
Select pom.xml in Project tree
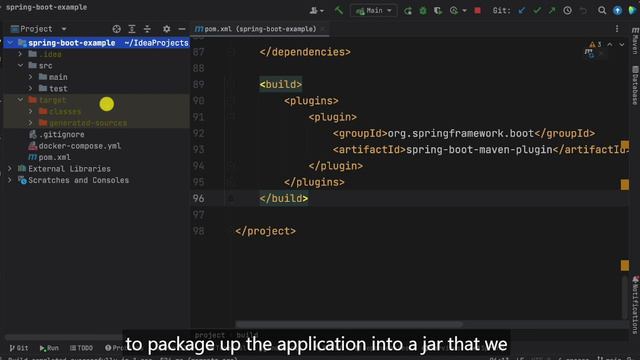pos(49,157)
